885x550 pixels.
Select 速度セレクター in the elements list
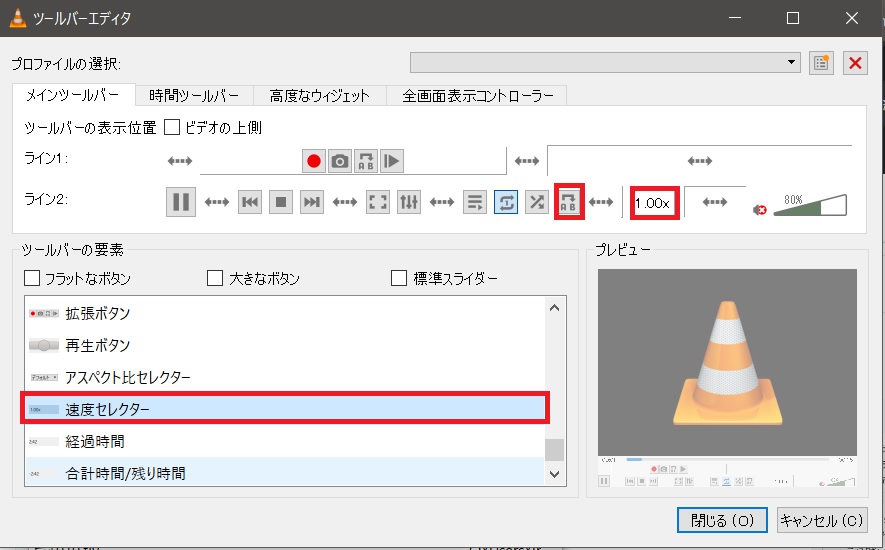285,409
